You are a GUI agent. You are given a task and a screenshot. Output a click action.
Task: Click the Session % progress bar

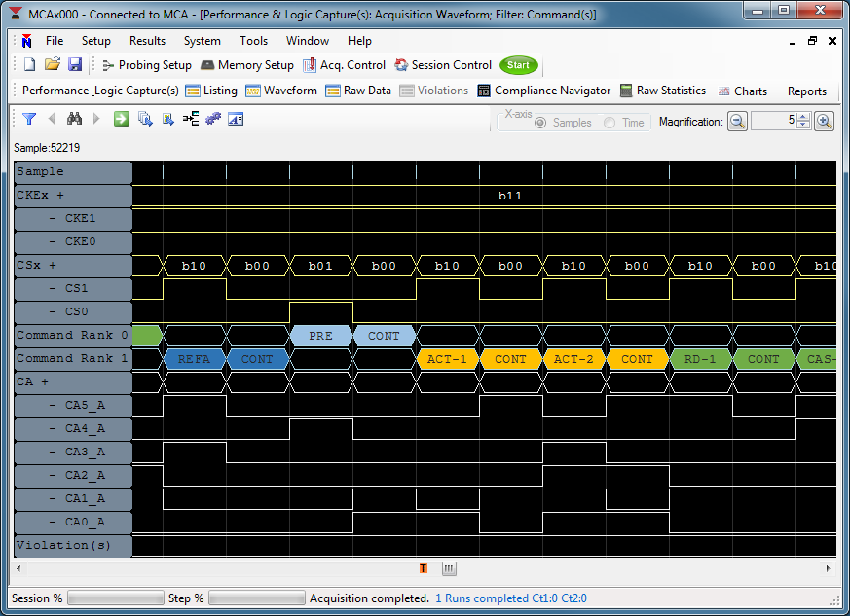(116, 598)
